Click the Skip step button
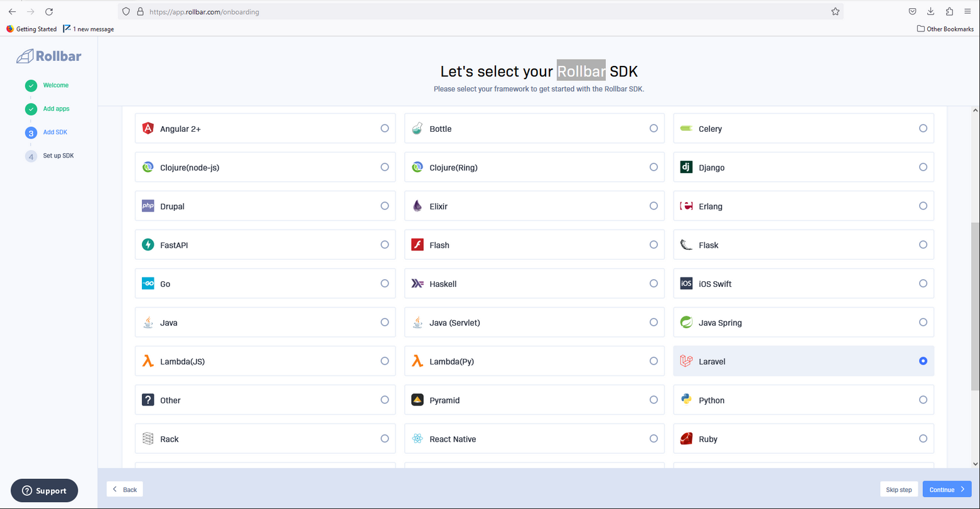The height and width of the screenshot is (509, 980). pyautogui.click(x=899, y=490)
